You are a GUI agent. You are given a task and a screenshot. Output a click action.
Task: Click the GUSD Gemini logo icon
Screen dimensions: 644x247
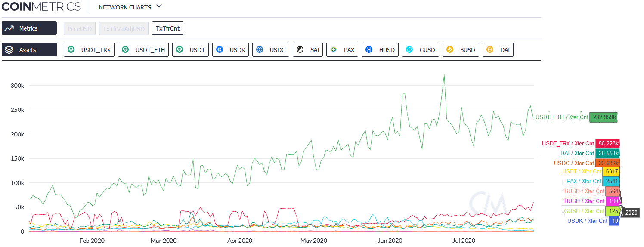pos(410,50)
